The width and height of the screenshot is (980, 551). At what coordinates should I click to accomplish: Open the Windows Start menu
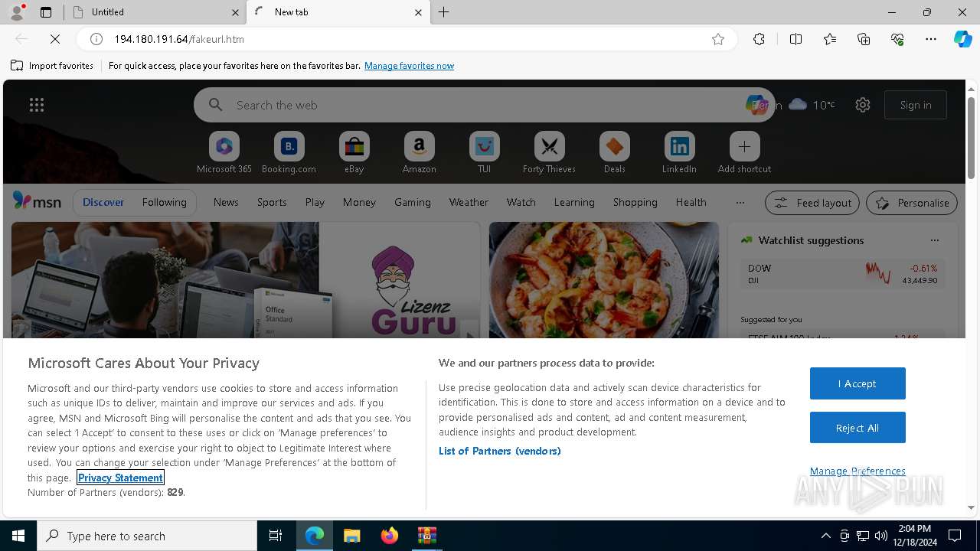coord(18,536)
